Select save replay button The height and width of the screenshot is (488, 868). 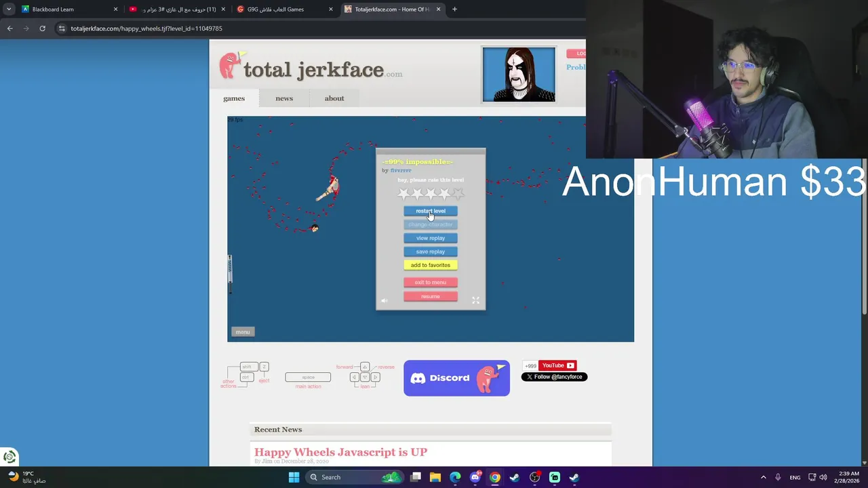[431, 251]
